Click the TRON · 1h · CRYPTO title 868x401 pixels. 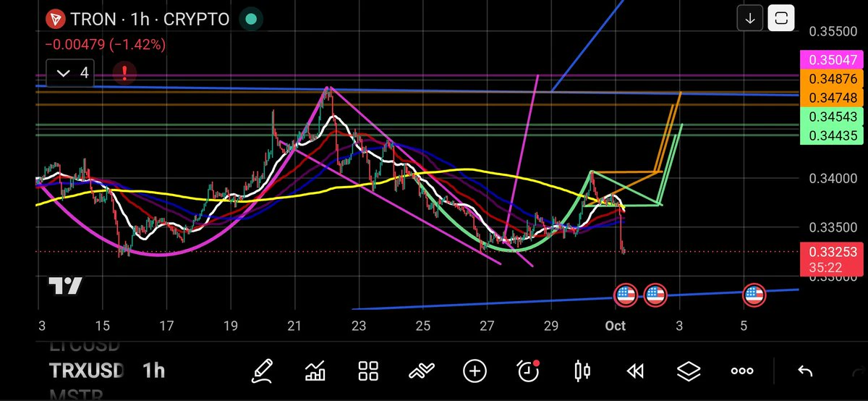click(150, 19)
